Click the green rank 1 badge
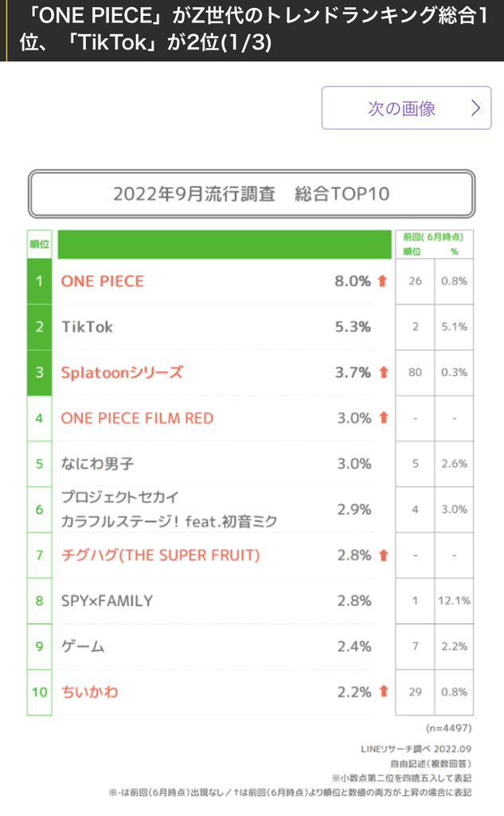Viewport: 504px width, 816px height. click(39, 281)
